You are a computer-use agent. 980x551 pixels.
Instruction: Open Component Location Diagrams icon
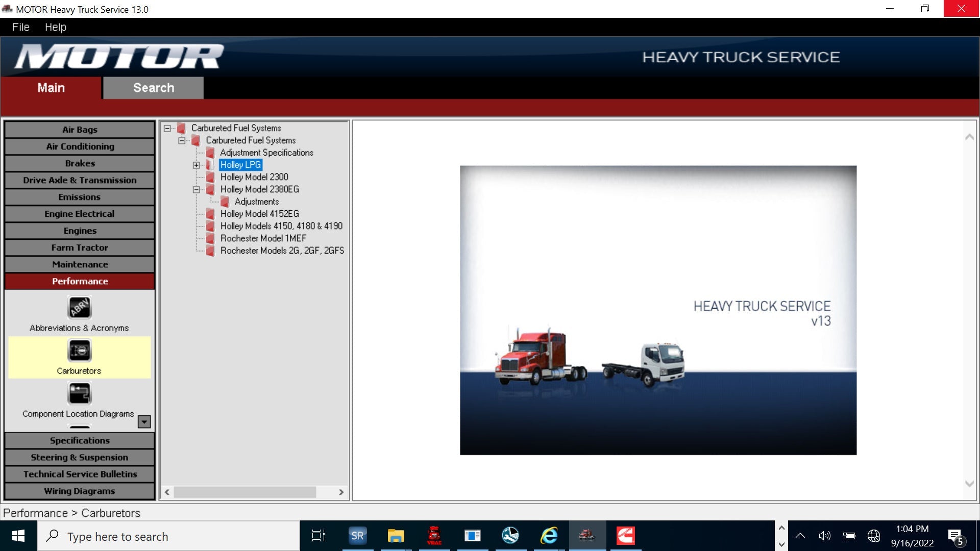pyautogui.click(x=79, y=393)
